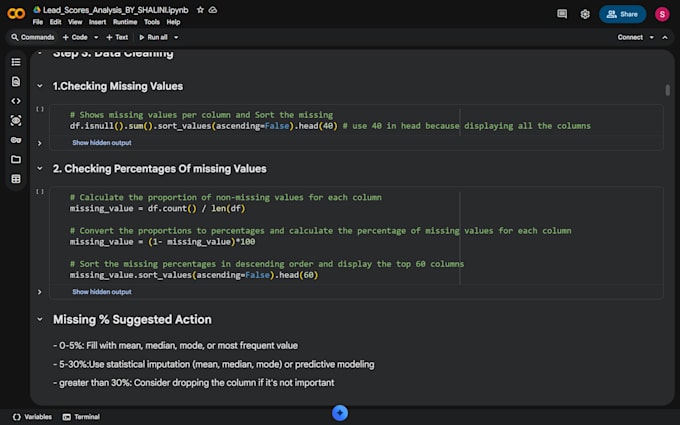
Task: Click the Google Drive icon beside title
Action: click(37, 10)
